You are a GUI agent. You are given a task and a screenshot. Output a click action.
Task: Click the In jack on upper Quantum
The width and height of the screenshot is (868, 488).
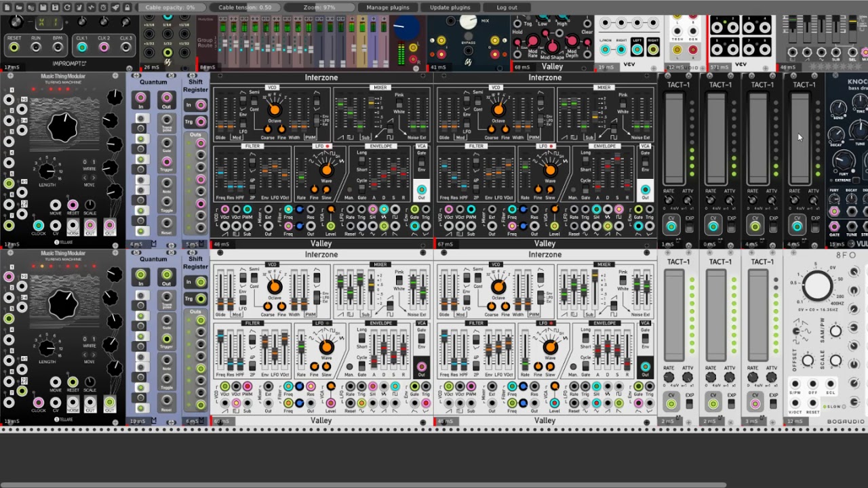140,99
